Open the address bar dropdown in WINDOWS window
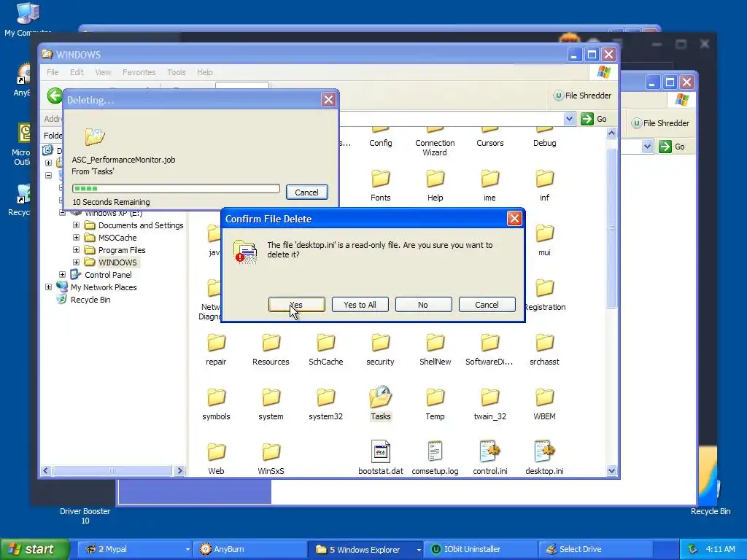This screenshot has width=747, height=560. tap(569, 119)
